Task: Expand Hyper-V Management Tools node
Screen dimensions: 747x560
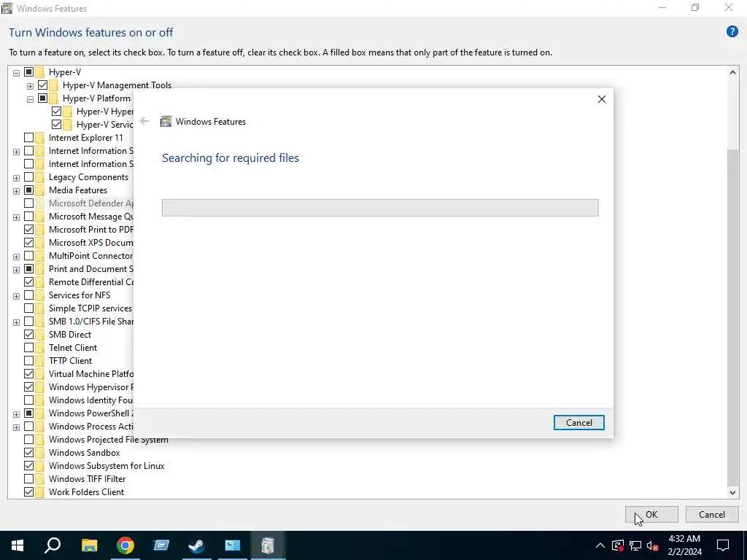Action: (30, 86)
